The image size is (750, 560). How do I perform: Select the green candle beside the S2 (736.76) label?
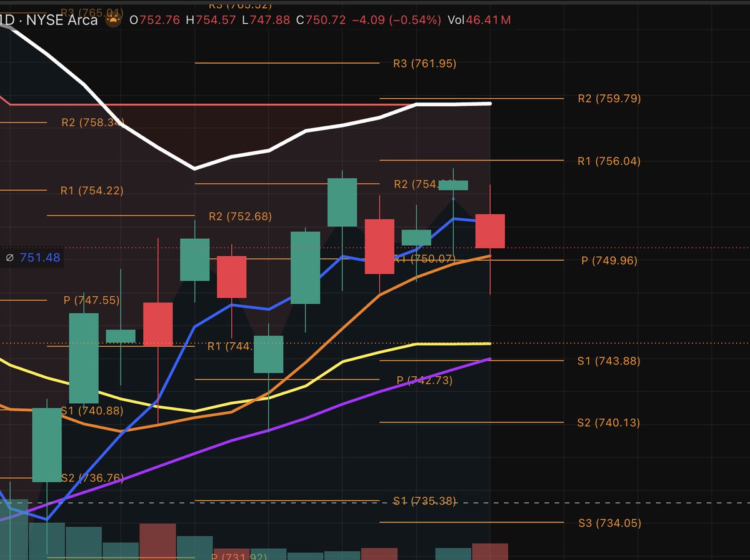[47, 445]
